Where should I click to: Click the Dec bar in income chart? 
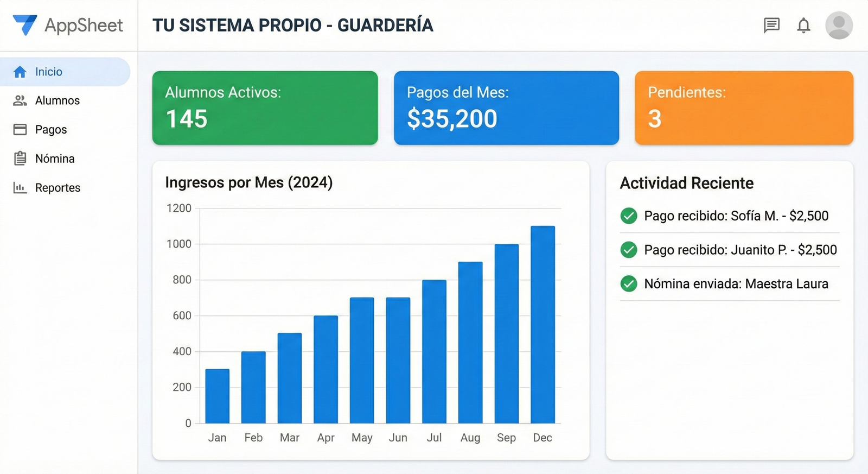[x=542, y=325]
